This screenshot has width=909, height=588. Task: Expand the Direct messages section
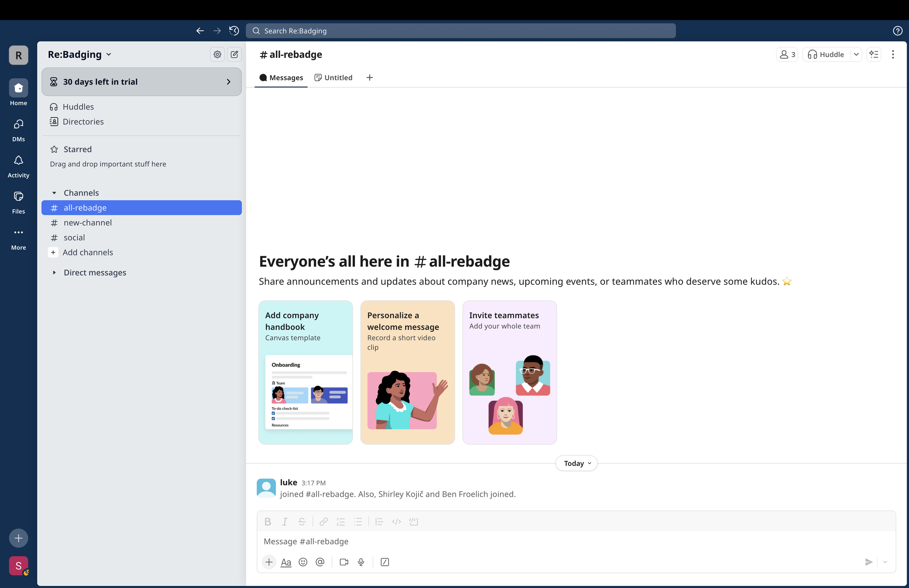coord(54,273)
